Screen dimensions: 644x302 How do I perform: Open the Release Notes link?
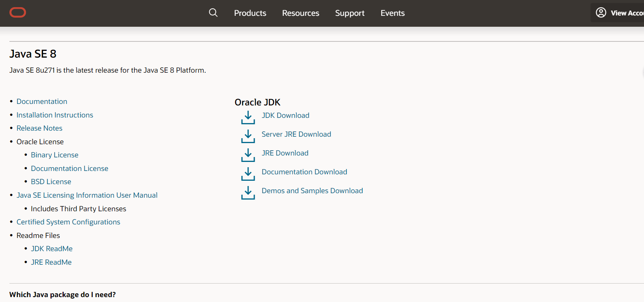tap(40, 128)
